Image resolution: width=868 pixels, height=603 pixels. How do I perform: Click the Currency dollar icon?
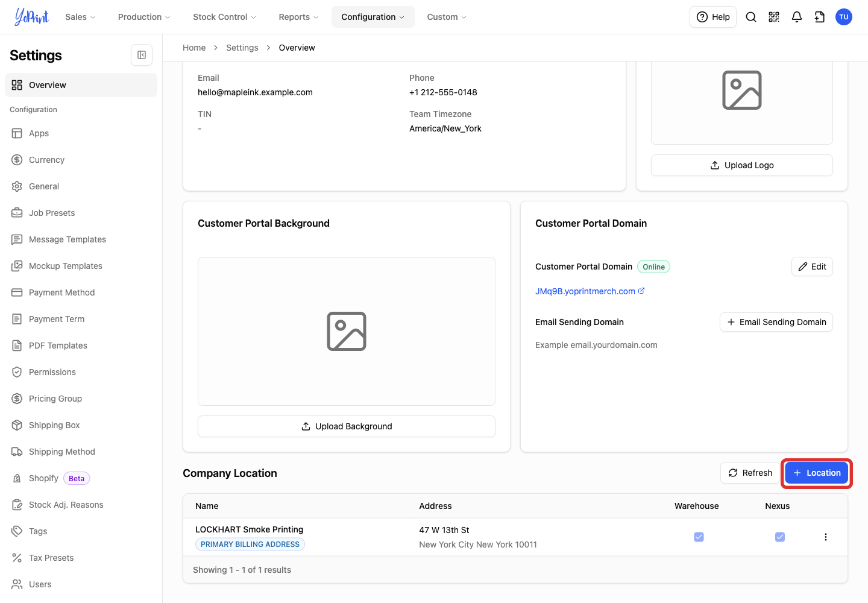(17, 160)
